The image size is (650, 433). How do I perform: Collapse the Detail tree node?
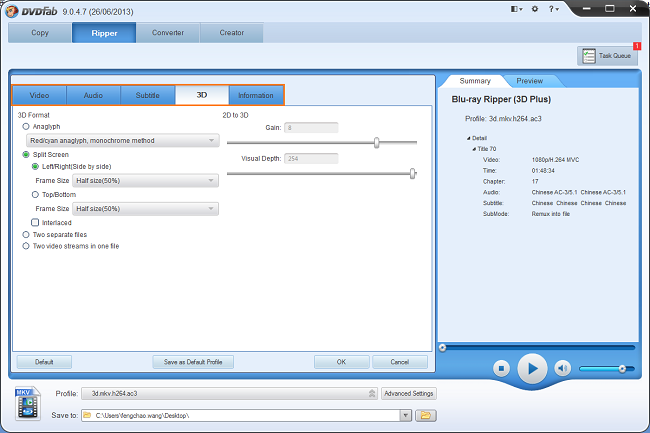click(468, 138)
